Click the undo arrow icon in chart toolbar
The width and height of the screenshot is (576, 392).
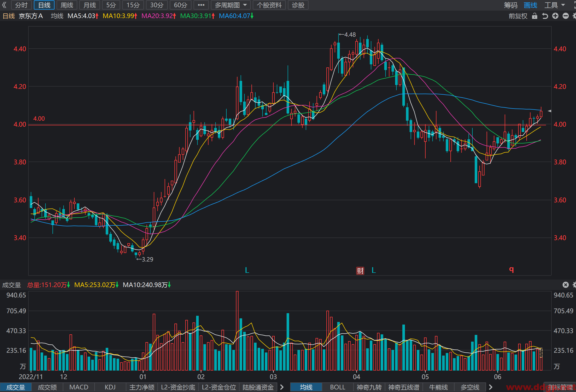pyautogui.click(x=545, y=16)
